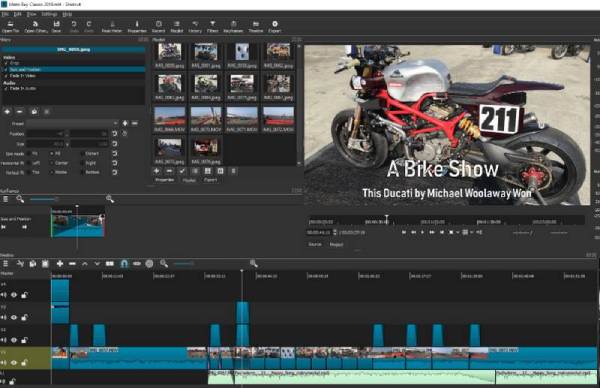Viewport: 600px width, 388px height.
Task: Add source to playlist with plus icon
Action: (157, 171)
